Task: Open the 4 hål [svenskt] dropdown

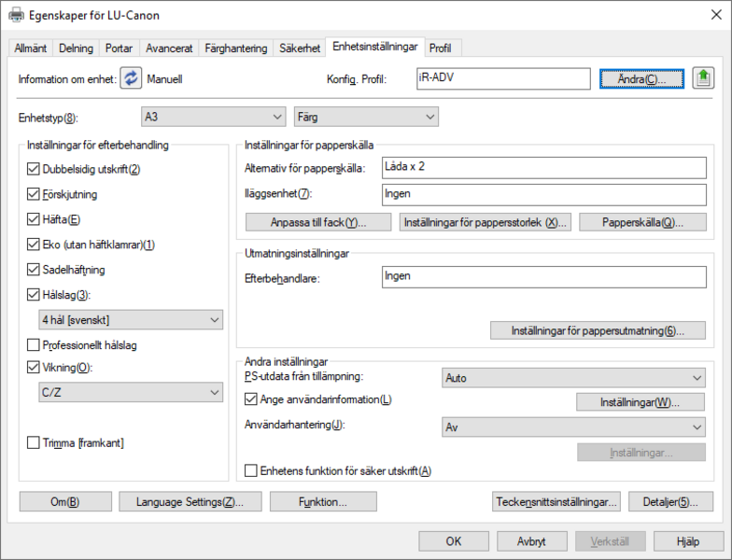Action: 131,320
